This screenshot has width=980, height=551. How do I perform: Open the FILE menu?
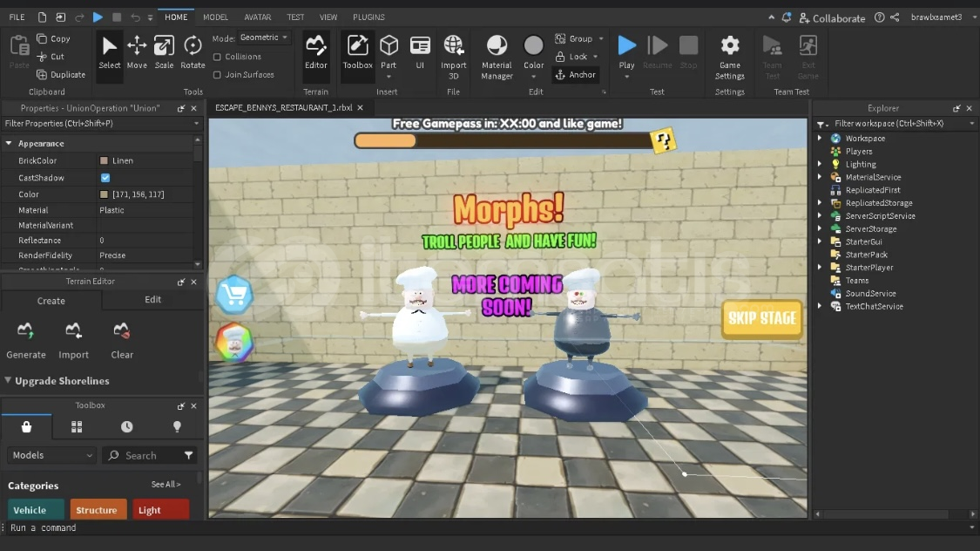click(x=17, y=17)
